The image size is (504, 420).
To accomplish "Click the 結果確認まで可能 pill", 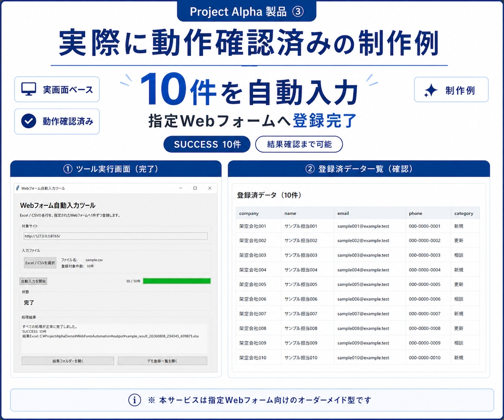I will [299, 144].
